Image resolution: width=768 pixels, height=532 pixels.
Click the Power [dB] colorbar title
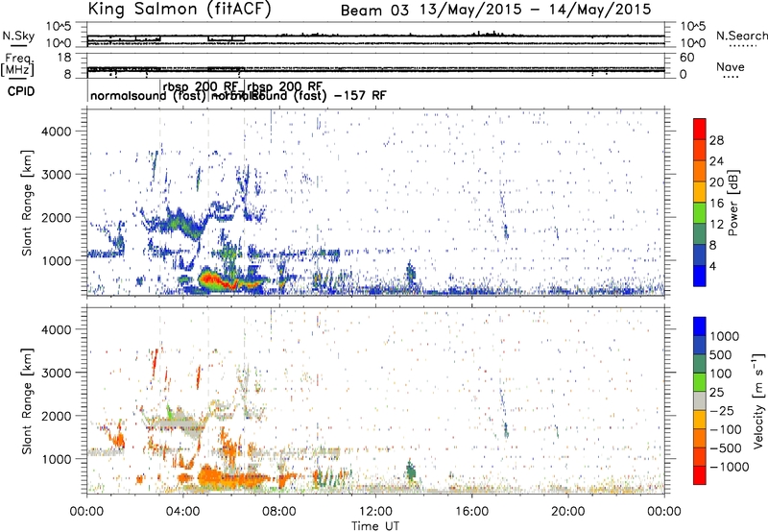coord(732,203)
